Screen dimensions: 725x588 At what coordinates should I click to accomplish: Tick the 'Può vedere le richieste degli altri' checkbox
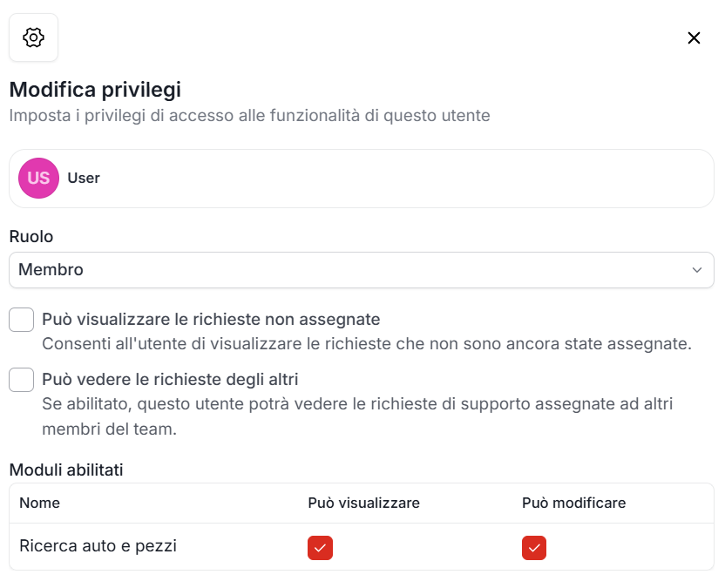click(x=22, y=380)
